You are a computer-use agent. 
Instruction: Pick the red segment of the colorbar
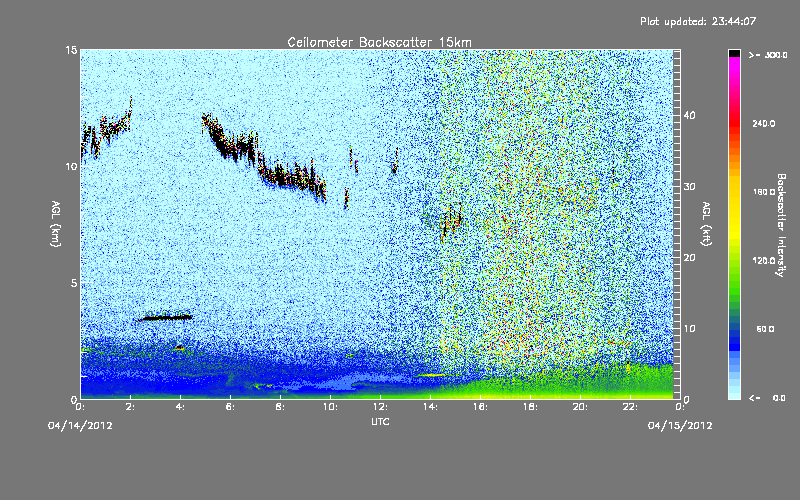coord(734,122)
